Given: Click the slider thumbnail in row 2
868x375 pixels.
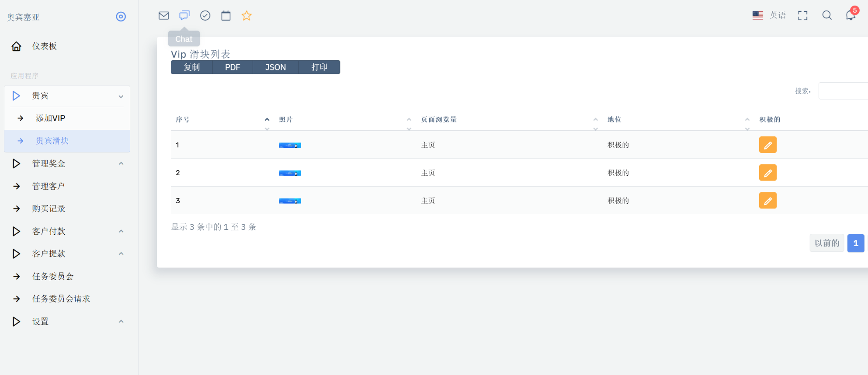Looking at the screenshot, I should [290, 173].
